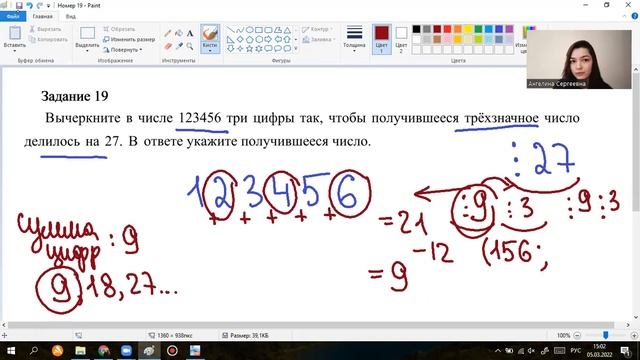Select the Magnifier tool
Image resolution: width=640 pixels, height=360 pixels.
(x=190, y=47)
